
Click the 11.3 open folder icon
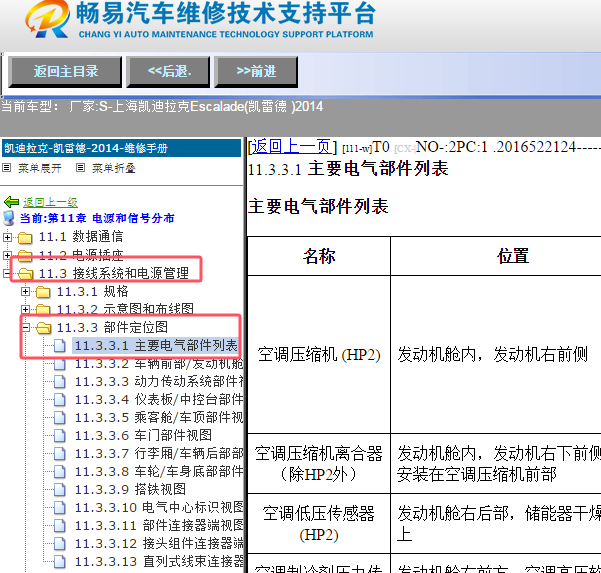[25, 274]
